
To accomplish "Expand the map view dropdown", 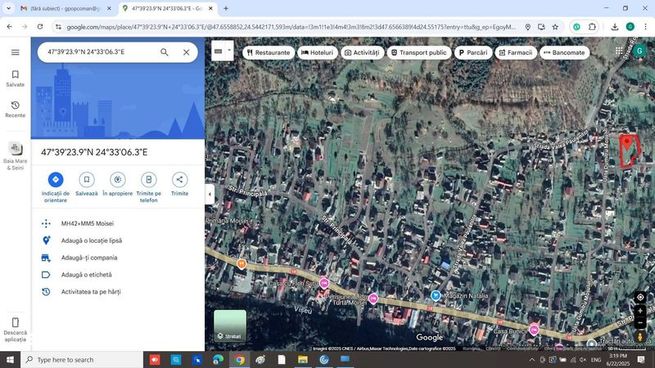I will click(222, 51).
